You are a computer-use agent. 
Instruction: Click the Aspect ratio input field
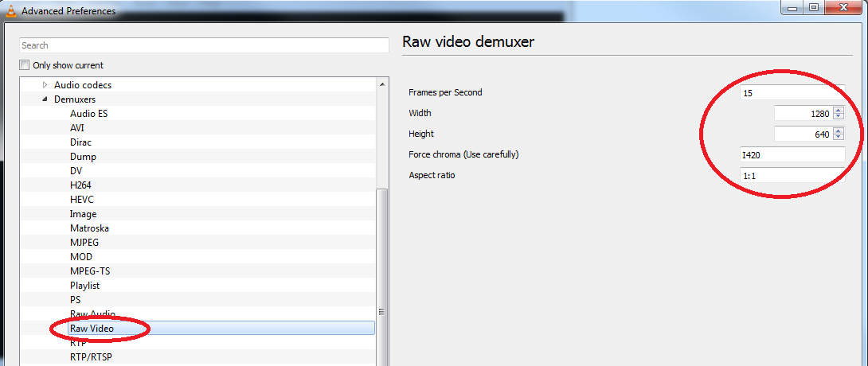(792, 175)
